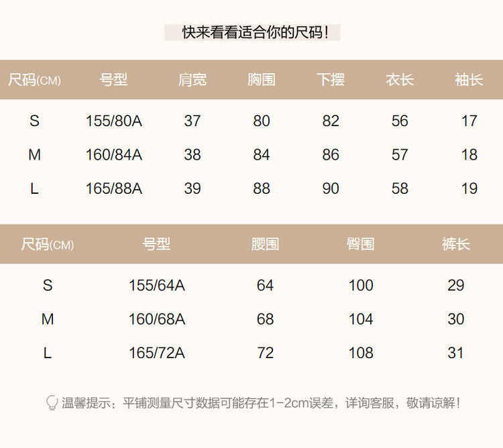Click the lightbulb icon beside 温馨提示
This screenshot has height=448, width=503.
pos(52,403)
